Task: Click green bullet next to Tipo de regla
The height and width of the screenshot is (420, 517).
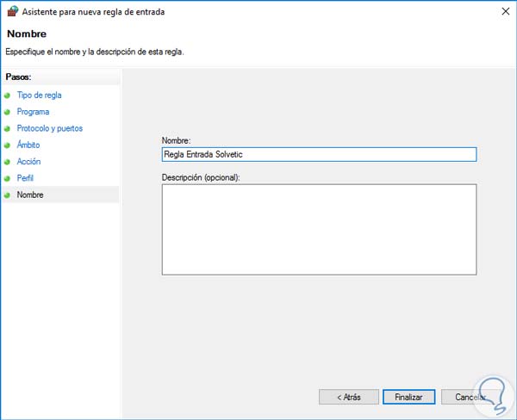Action: click(x=7, y=96)
